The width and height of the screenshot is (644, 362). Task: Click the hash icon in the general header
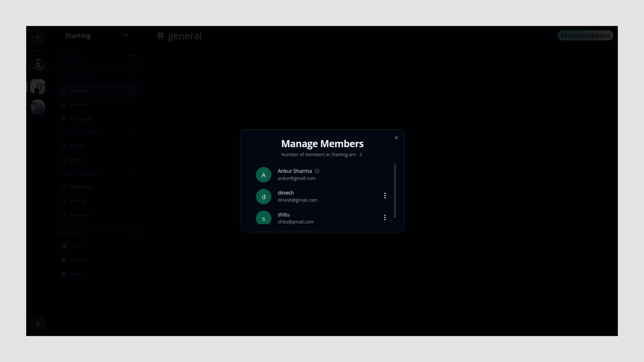(161, 36)
